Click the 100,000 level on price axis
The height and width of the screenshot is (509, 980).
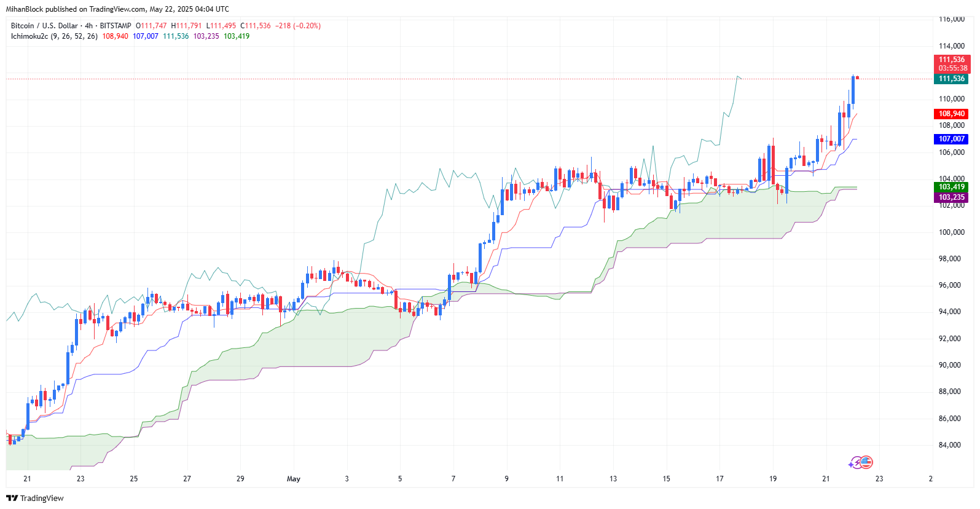tap(951, 232)
